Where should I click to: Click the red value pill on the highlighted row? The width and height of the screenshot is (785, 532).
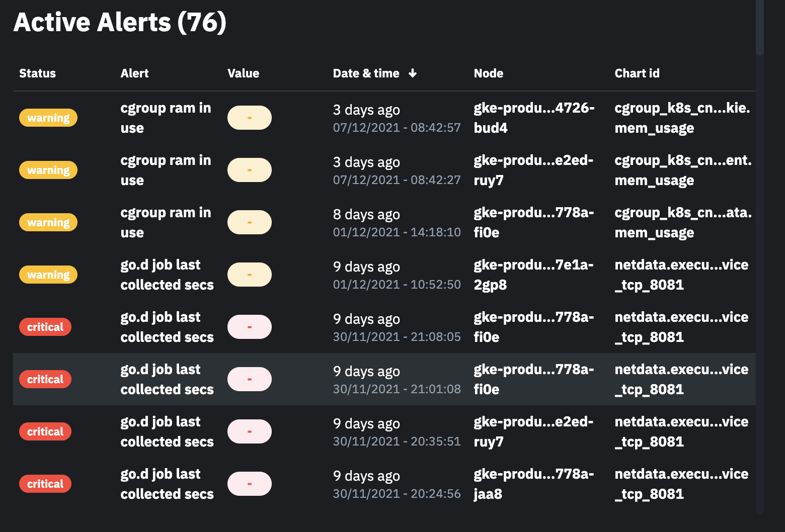pos(250,379)
